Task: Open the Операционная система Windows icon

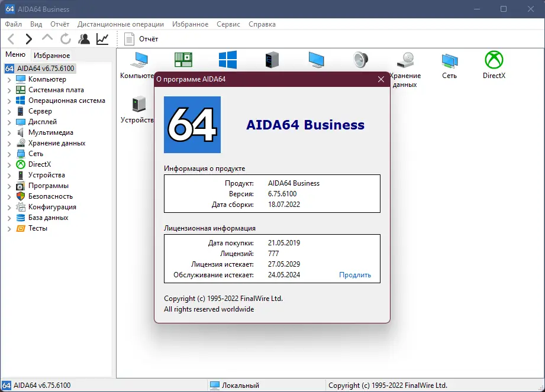Action: pyautogui.click(x=228, y=59)
